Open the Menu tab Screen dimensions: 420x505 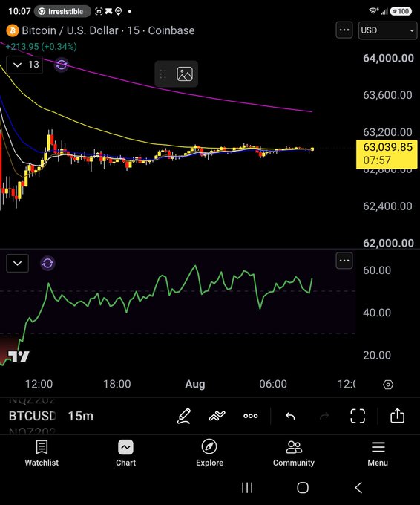pyautogui.click(x=378, y=454)
